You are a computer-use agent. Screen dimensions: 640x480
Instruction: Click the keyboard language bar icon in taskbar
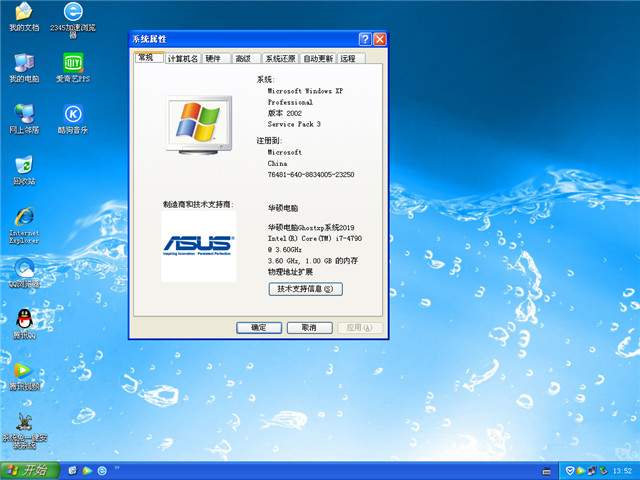546,471
